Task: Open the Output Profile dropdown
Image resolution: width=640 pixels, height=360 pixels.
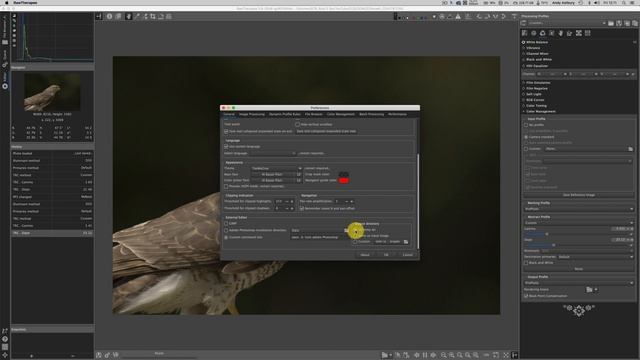Action: click(578, 282)
